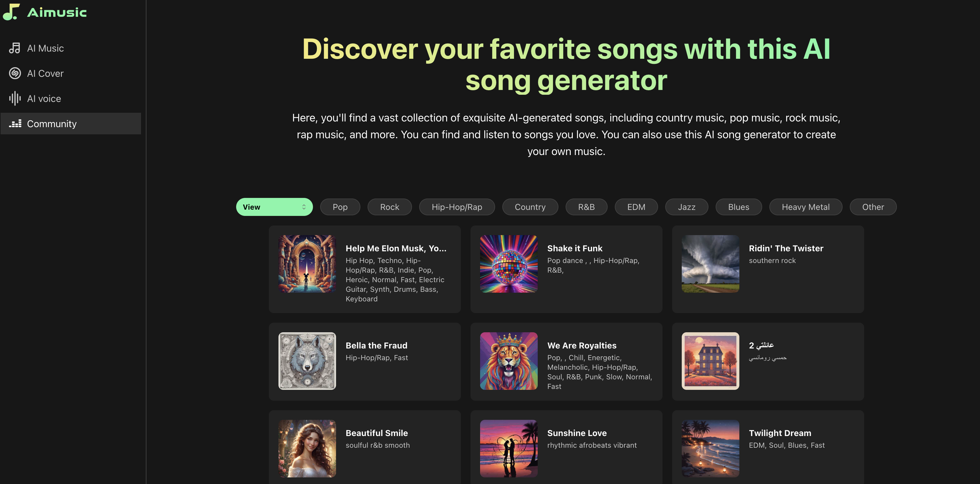
Task: Click the Community sidebar icon
Action: tap(15, 124)
